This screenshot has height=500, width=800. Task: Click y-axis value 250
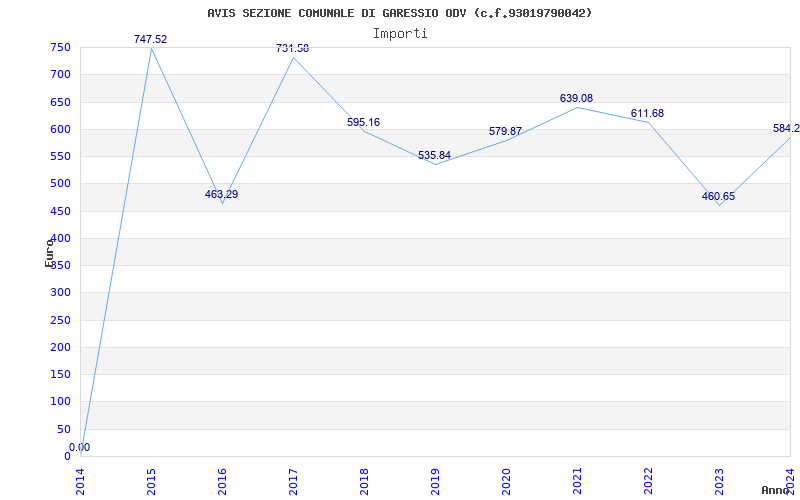tap(60, 320)
